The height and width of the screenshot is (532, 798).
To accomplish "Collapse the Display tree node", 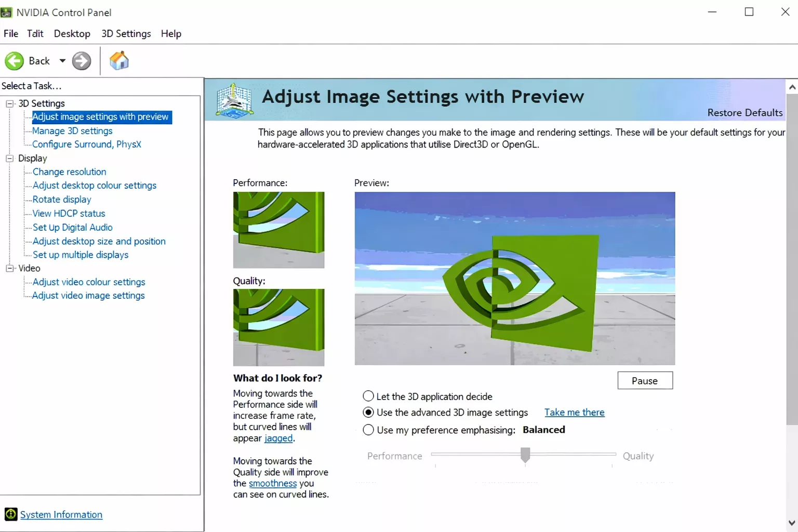I will [9, 158].
